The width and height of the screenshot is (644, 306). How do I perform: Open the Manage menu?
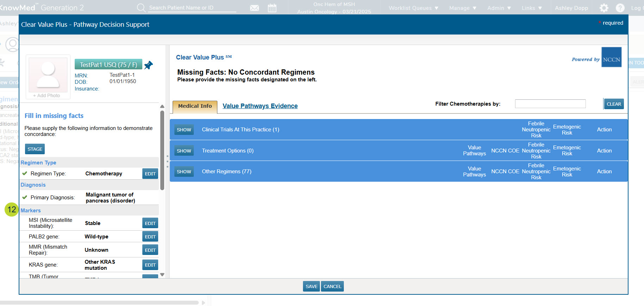[x=463, y=8]
